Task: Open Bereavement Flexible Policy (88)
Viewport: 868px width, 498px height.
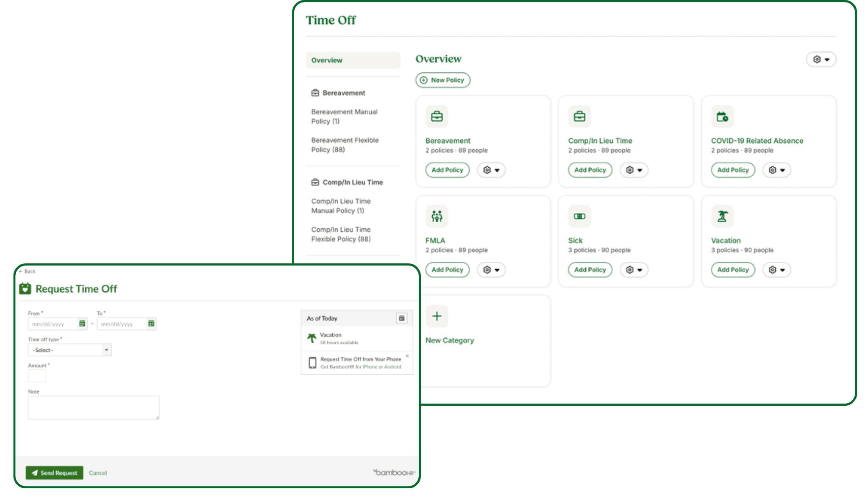Action: (345, 145)
